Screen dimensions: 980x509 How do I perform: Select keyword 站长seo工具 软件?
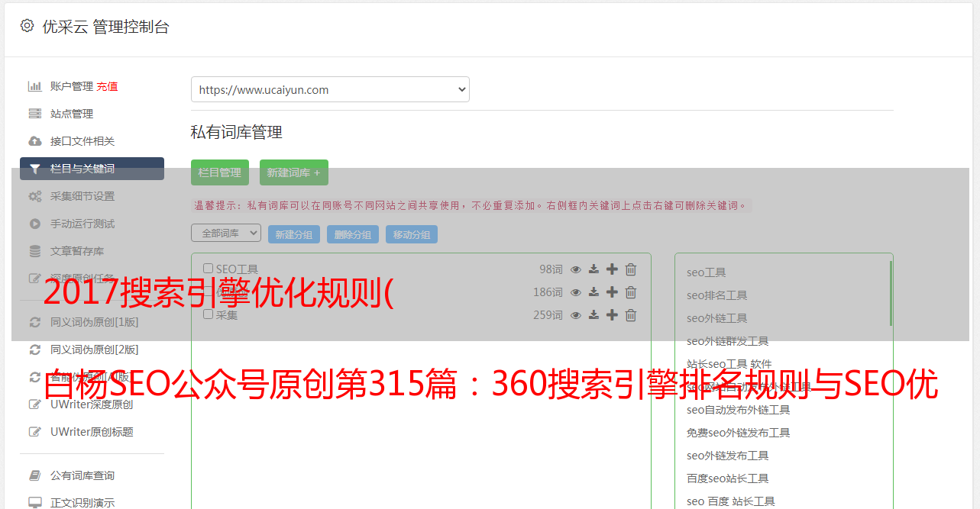pyautogui.click(x=729, y=364)
